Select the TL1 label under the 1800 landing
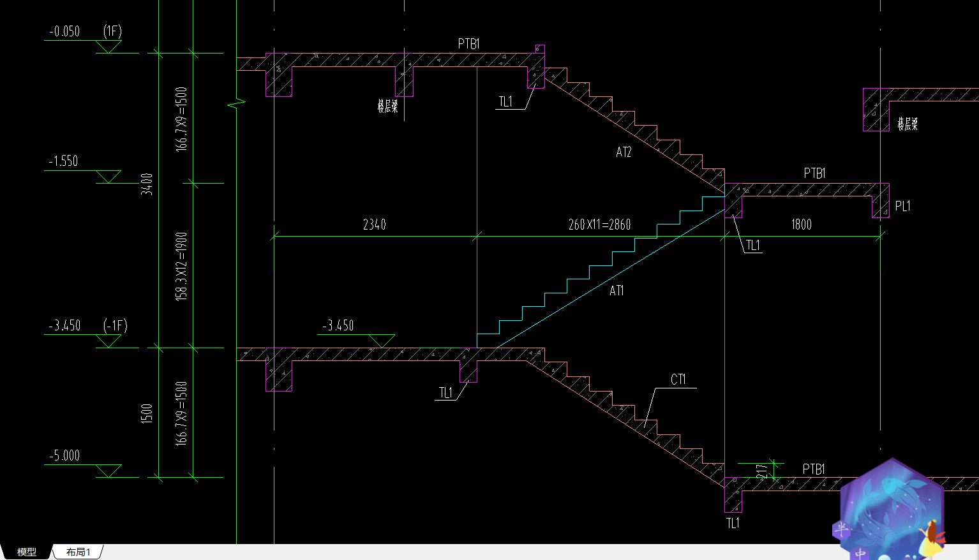Viewport: 979px width, 560px height. [x=753, y=246]
